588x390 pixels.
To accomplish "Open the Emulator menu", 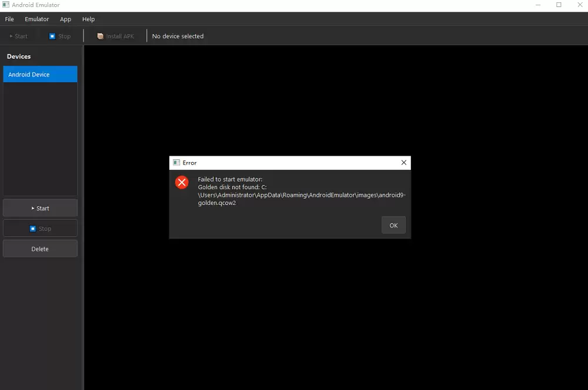I will click(36, 19).
